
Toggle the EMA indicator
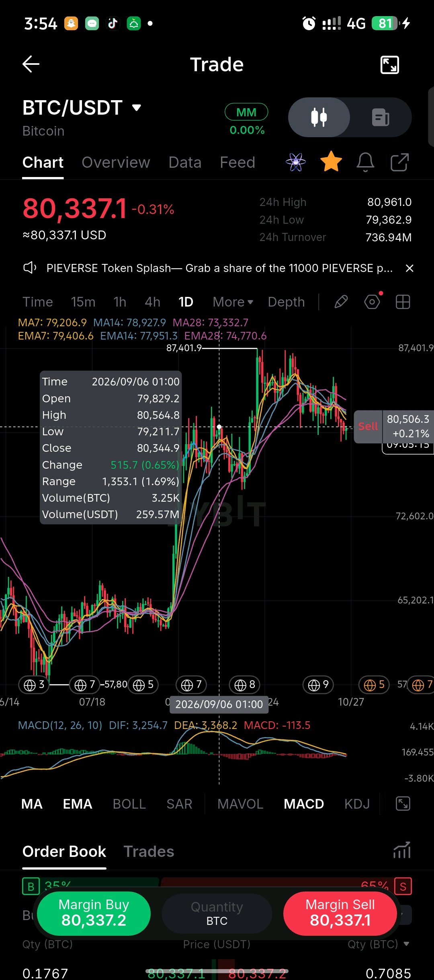coord(78,804)
